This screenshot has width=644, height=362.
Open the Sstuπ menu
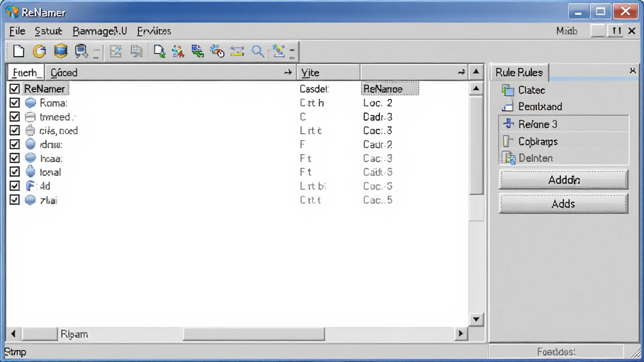pos(48,31)
